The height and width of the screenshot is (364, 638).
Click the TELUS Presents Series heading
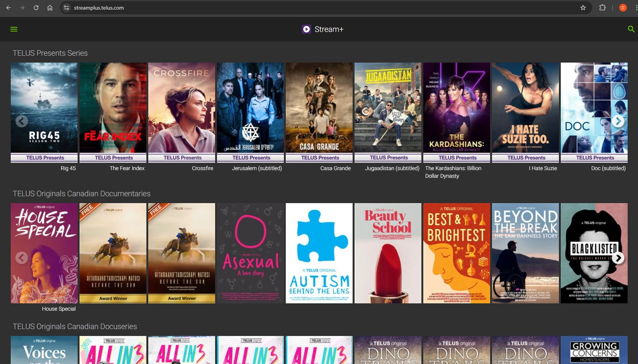(50, 53)
